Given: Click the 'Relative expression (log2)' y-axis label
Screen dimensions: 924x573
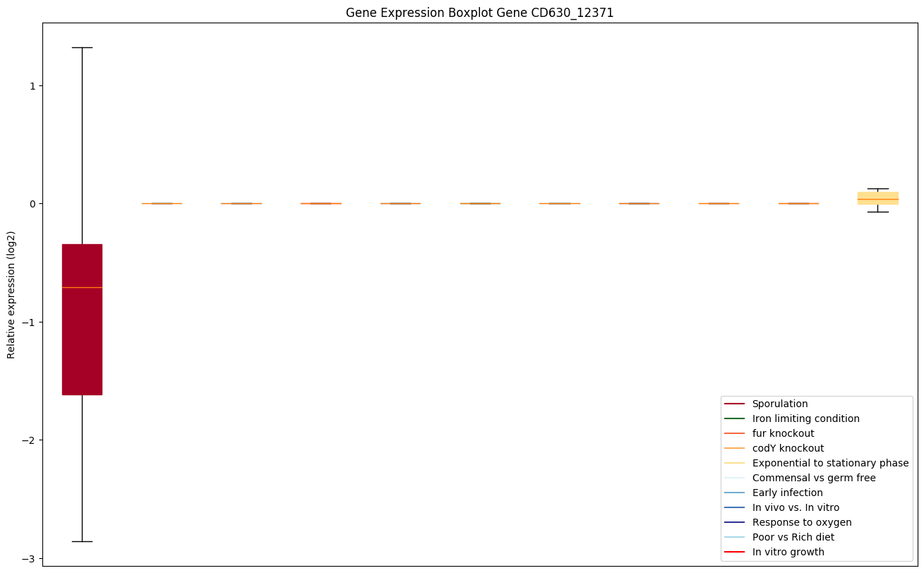Looking at the screenshot, I should tap(11, 294).
